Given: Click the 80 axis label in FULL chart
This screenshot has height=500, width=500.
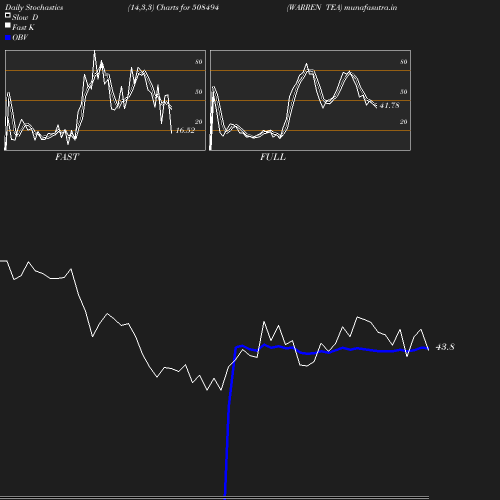Looking at the screenshot, I should (404, 62).
